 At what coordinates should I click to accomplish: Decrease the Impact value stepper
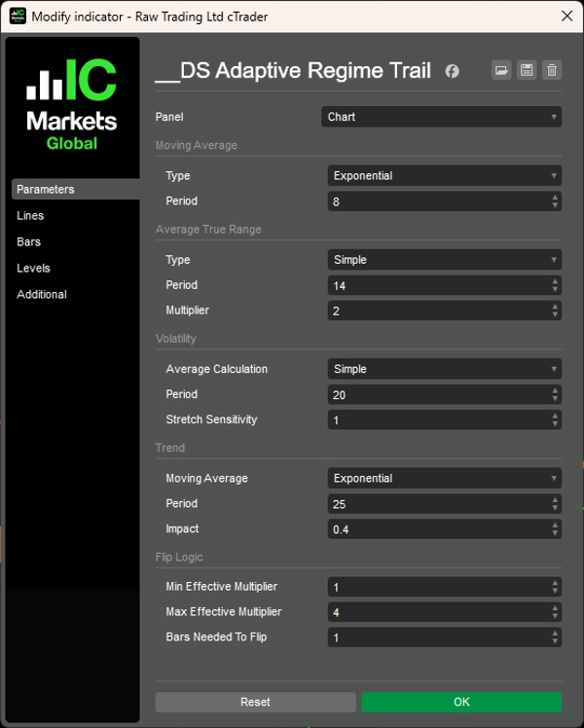click(x=555, y=533)
